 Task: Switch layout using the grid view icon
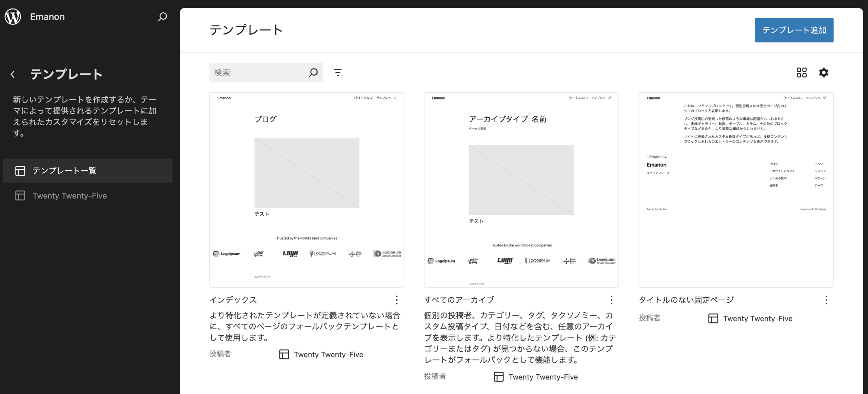pyautogui.click(x=802, y=72)
